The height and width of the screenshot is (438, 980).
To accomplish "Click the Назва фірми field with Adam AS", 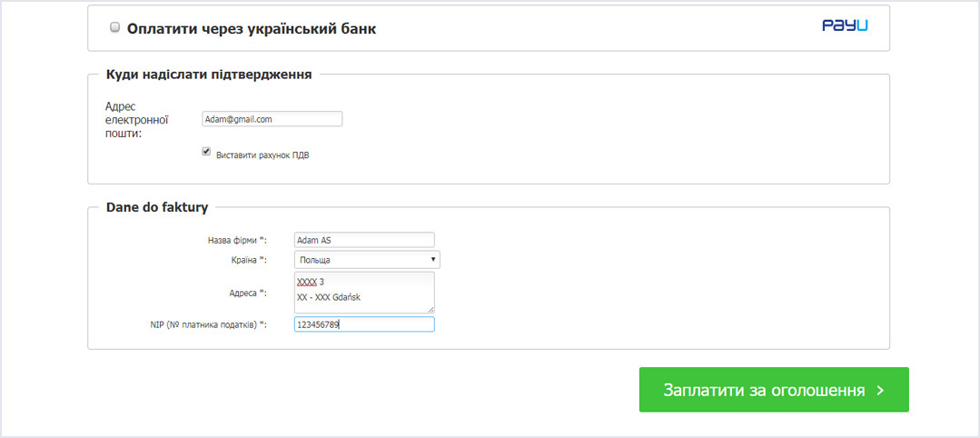I will (x=363, y=240).
